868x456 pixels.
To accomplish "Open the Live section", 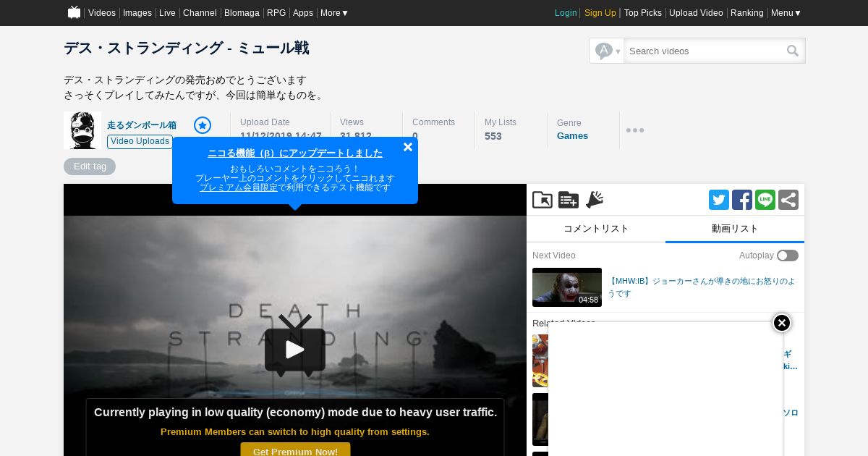I will click(x=167, y=13).
